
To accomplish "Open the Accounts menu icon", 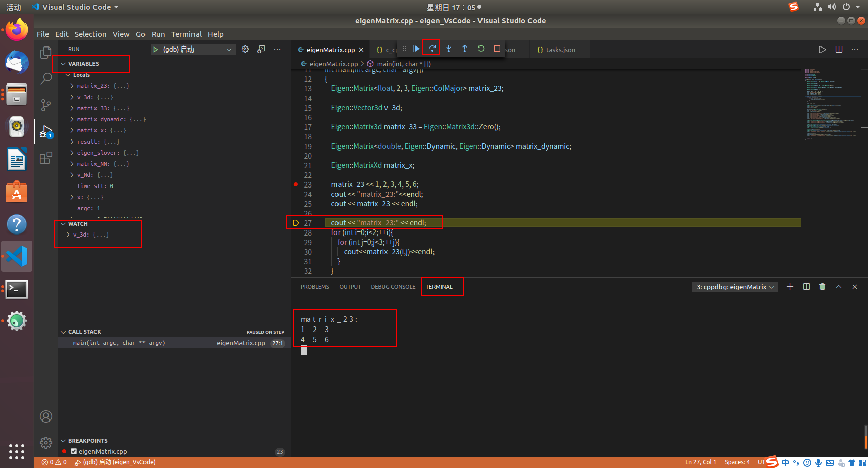I will coord(46,416).
